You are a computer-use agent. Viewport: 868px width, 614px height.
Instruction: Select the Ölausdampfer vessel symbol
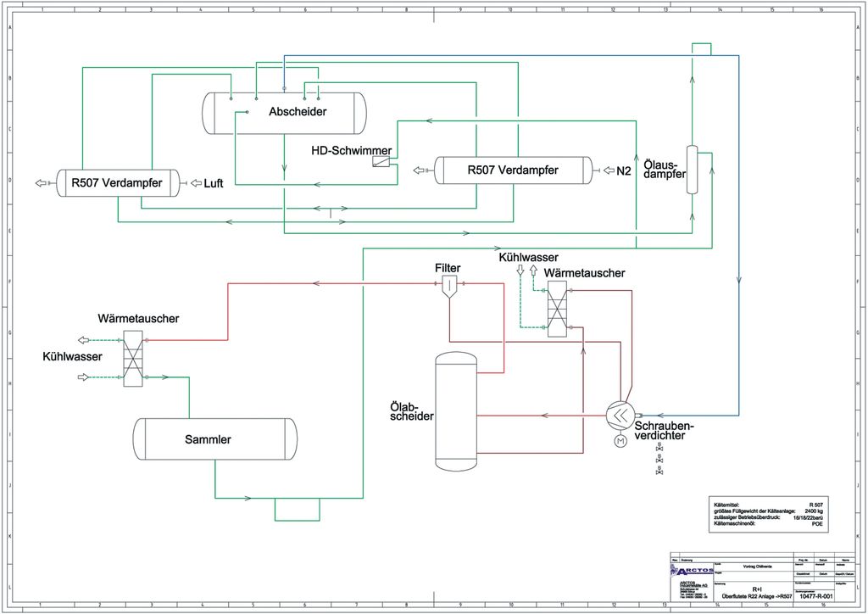(692, 170)
